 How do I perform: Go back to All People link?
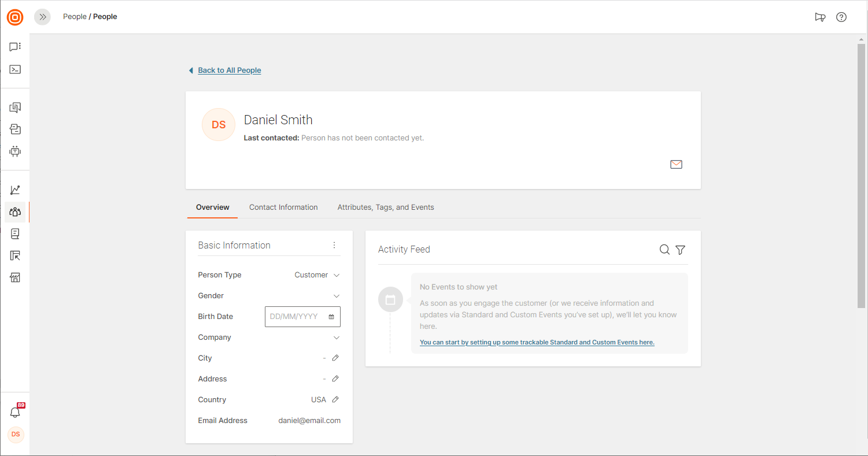[x=229, y=71]
